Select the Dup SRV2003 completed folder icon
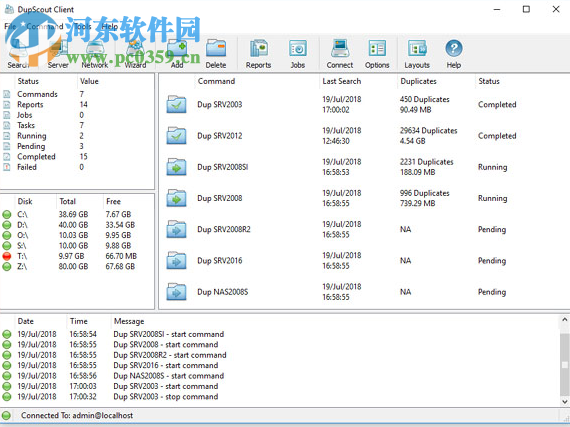570x427 pixels. click(176, 105)
